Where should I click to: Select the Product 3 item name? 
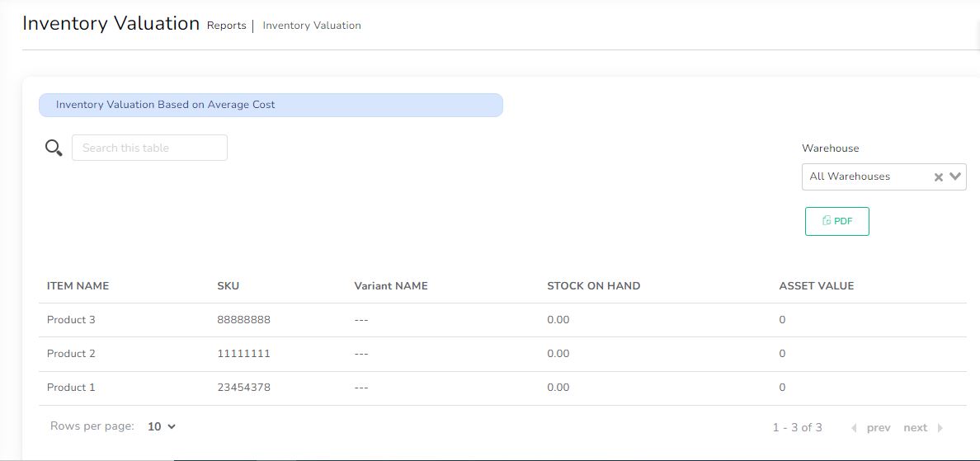pos(71,320)
